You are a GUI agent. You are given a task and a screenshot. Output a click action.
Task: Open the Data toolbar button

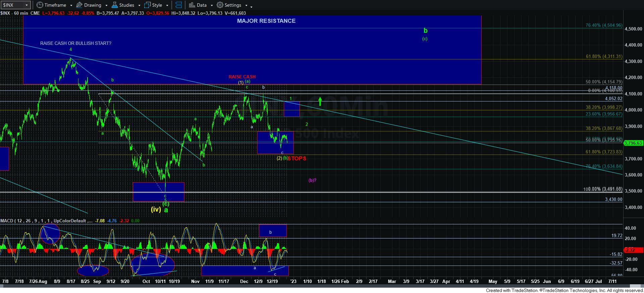pos(198,5)
